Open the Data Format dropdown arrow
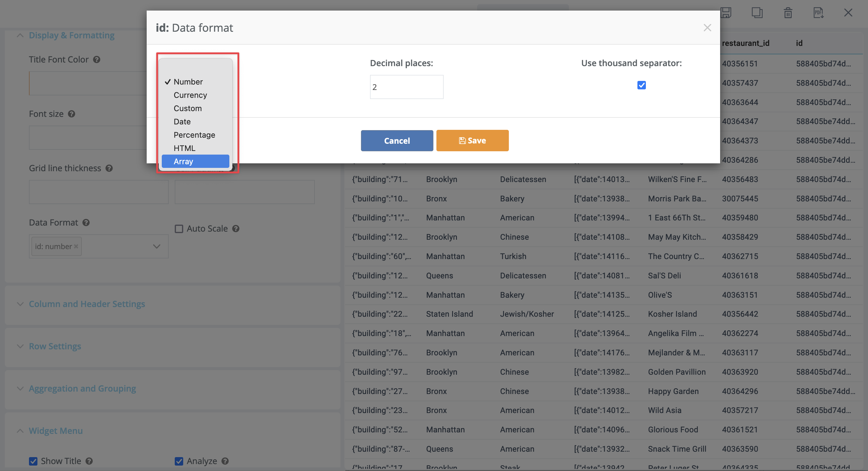Screen dimensions: 868x471 click(156, 246)
